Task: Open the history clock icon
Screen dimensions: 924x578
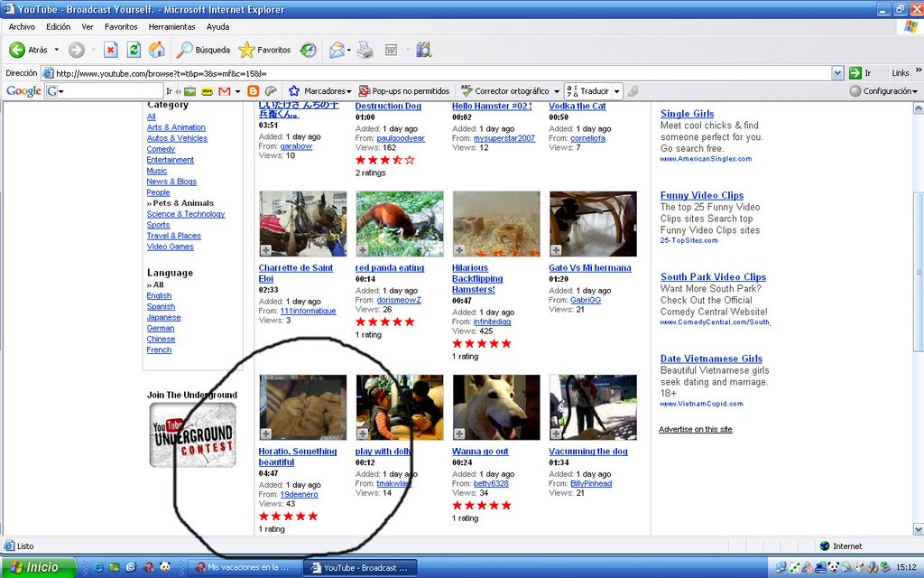Action: click(x=309, y=51)
